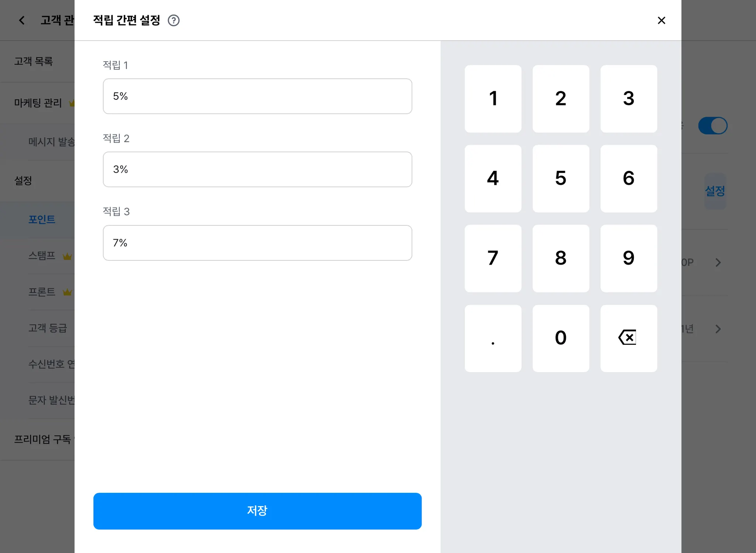Viewport: 756px width, 553px height.
Task: Tap the decimal point key
Action: (493, 338)
